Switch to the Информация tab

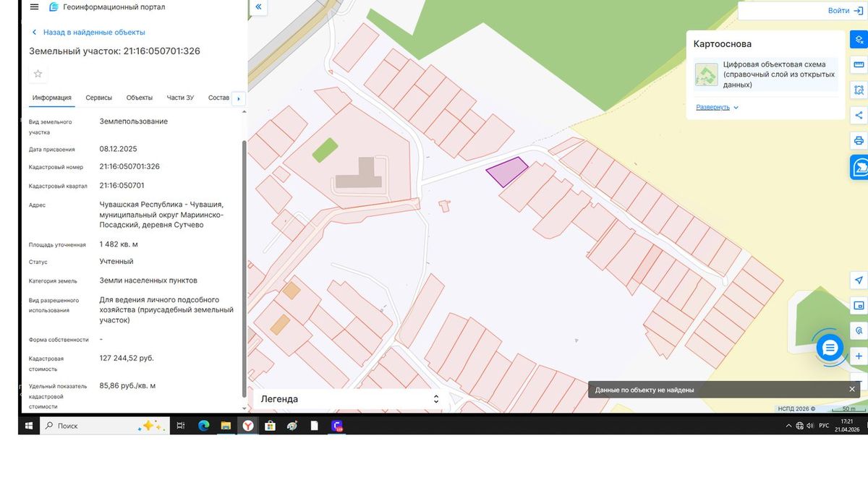point(52,98)
